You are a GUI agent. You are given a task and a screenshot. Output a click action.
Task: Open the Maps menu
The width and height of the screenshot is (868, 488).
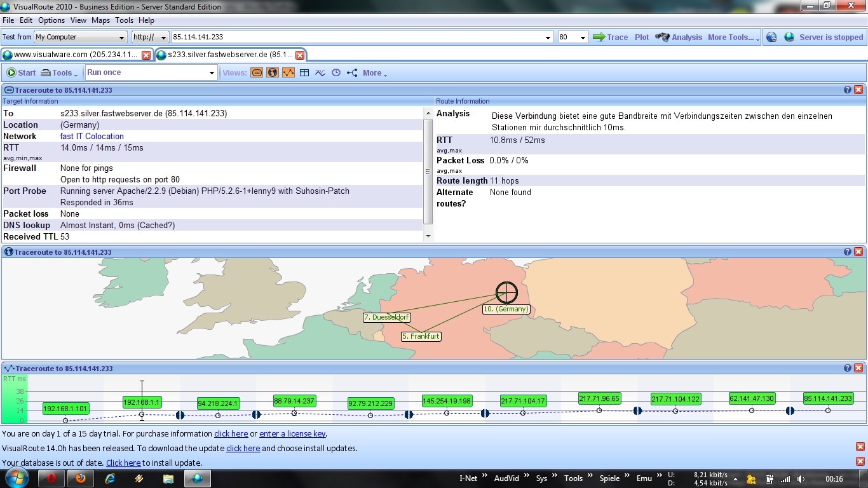100,20
